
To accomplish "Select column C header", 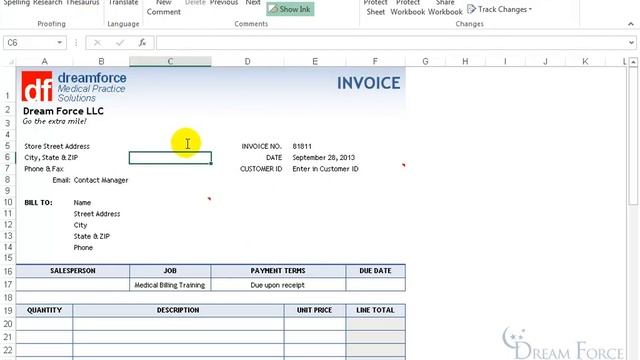I will pos(170,61).
